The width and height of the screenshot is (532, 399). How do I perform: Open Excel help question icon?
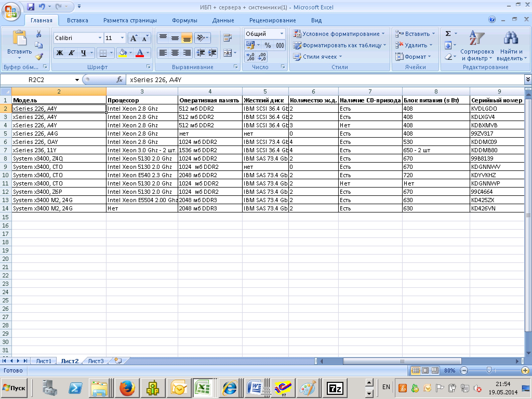(x=492, y=19)
